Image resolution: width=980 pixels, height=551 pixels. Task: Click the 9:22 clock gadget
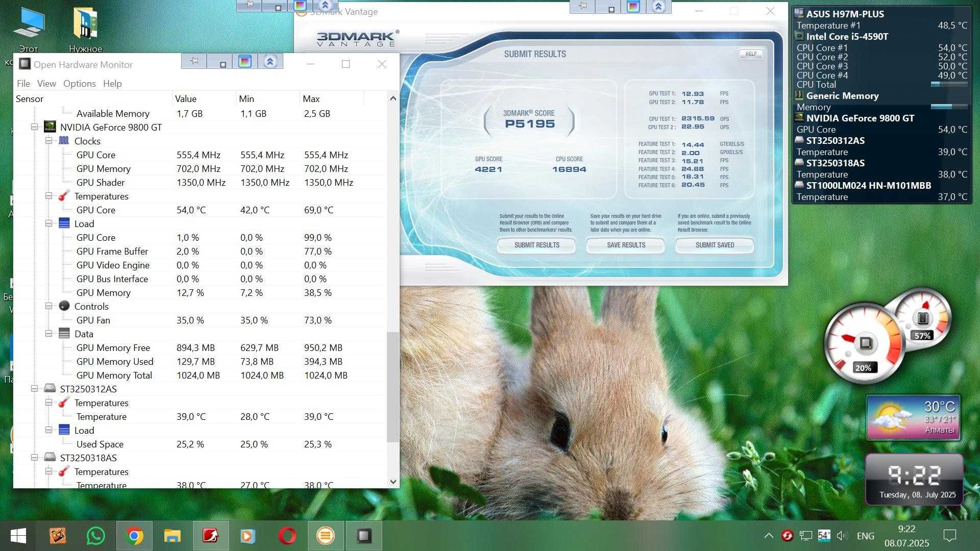(x=914, y=480)
